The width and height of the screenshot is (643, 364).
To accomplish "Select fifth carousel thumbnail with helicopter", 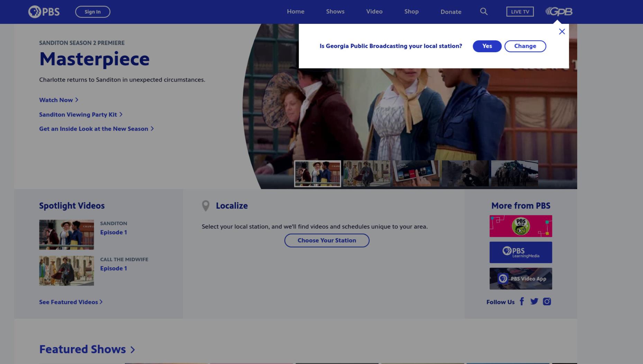I will [x=514, y=174].
